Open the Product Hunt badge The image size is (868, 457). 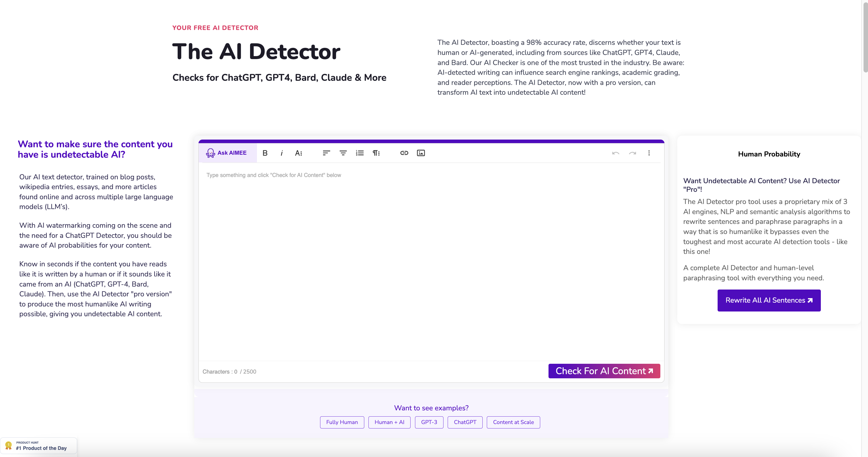(x=38, y=446)
